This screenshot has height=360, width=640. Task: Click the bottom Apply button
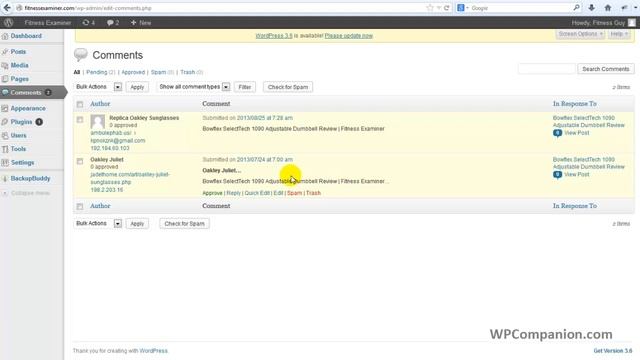(x=137, y=224)
